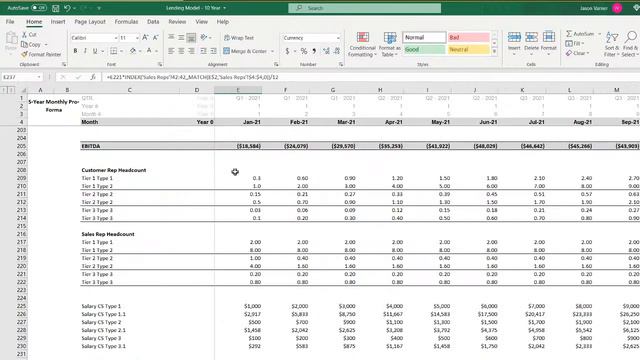Screen dimensions: 640x360
Task: Open Find & Select menu
Action: [631, 44]
